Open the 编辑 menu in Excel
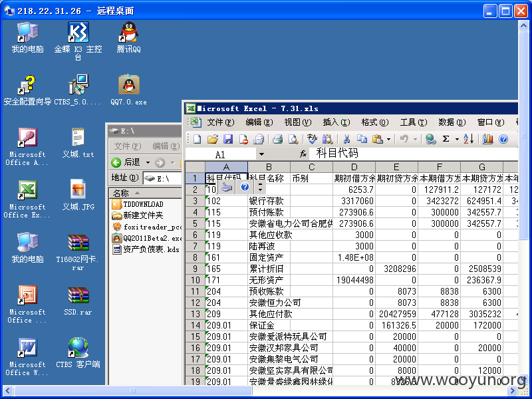This screenshot has width=532, height=399. pyautogui.click(x=259, y=122)
